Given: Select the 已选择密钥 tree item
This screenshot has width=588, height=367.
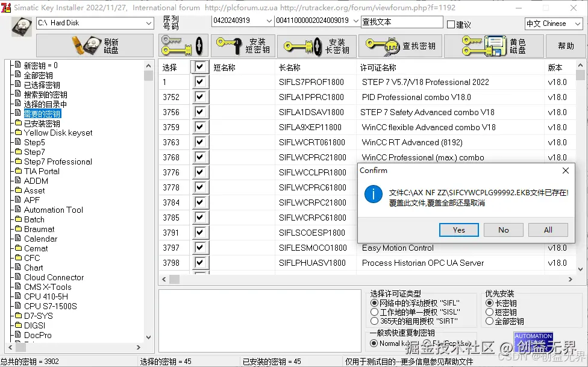Looking at the screenshot, I should (42, 85).
